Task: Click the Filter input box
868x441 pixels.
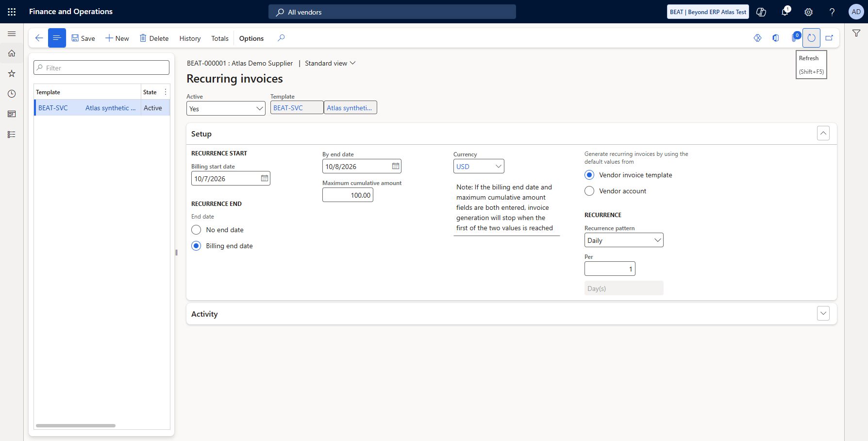Action: coord(101,68)
